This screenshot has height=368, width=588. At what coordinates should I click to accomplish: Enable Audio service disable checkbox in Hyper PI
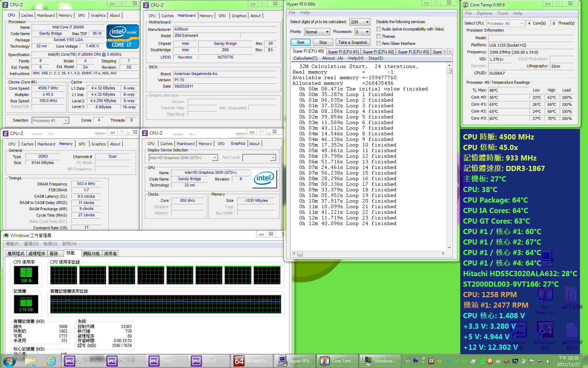pos(378,29)
